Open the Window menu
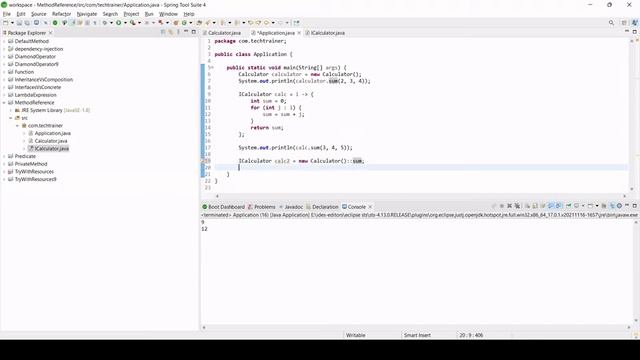 pos(168,14)
